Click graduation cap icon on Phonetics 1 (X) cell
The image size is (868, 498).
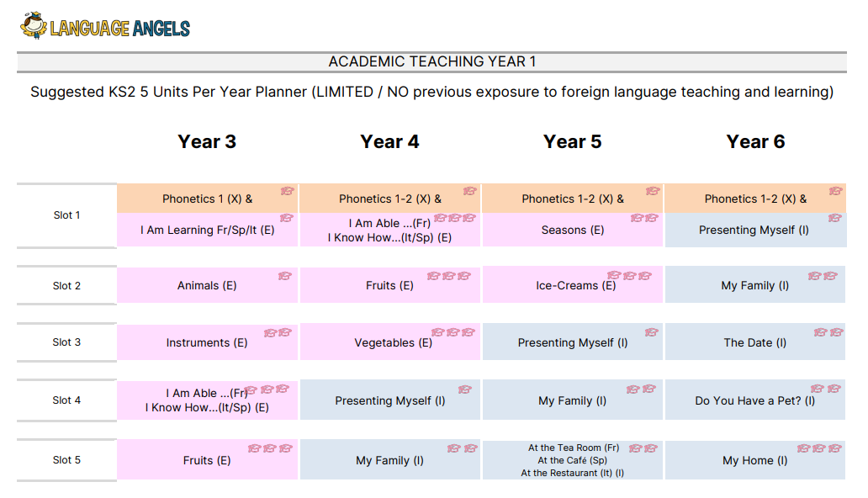coord(287,191)
